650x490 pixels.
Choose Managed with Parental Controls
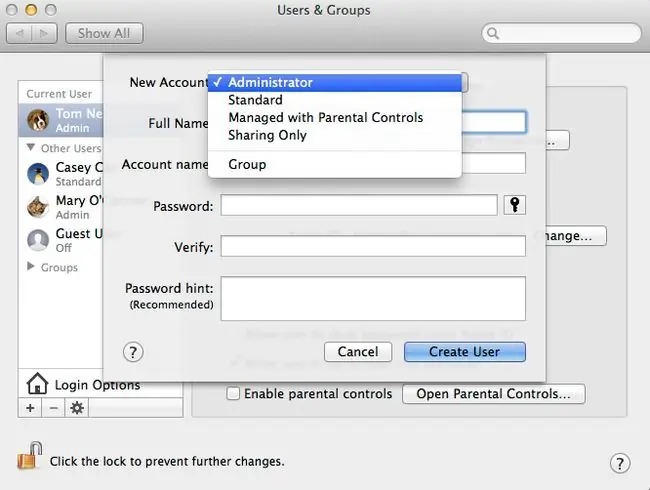click(x=335, y=117)
